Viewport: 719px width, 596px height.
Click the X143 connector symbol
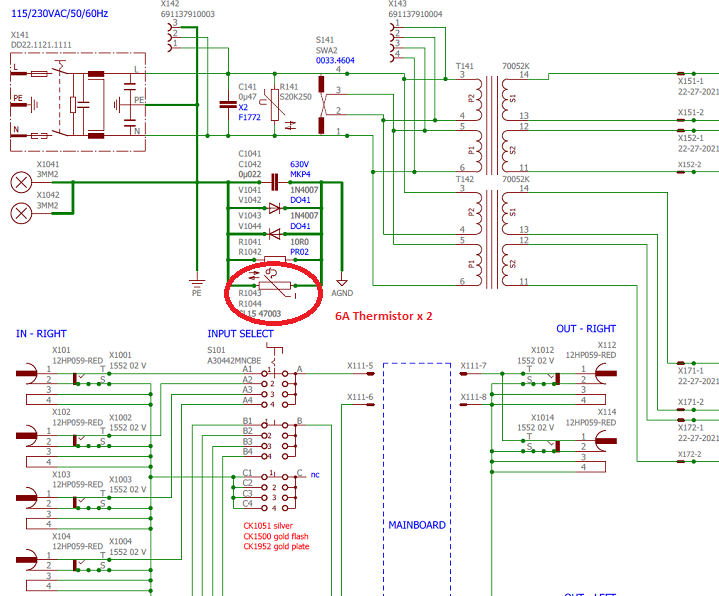(393, 42)
